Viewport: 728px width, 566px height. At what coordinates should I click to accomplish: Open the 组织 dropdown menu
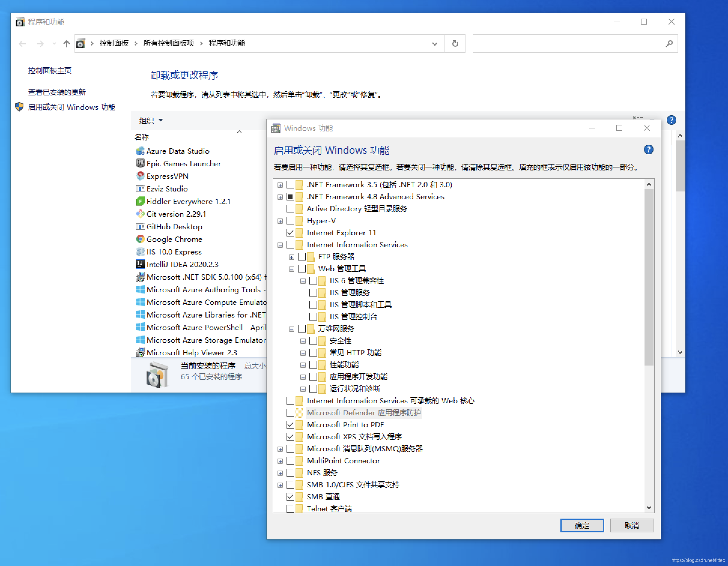(151, 120)
